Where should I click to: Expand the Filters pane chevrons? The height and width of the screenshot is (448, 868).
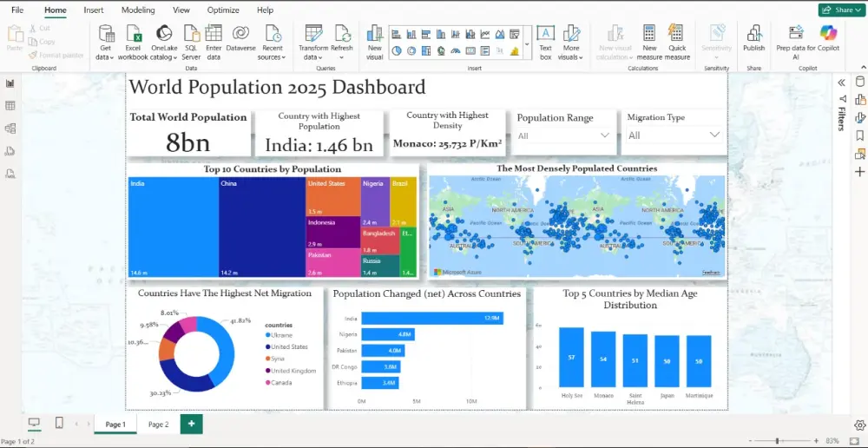pos(841,82)
